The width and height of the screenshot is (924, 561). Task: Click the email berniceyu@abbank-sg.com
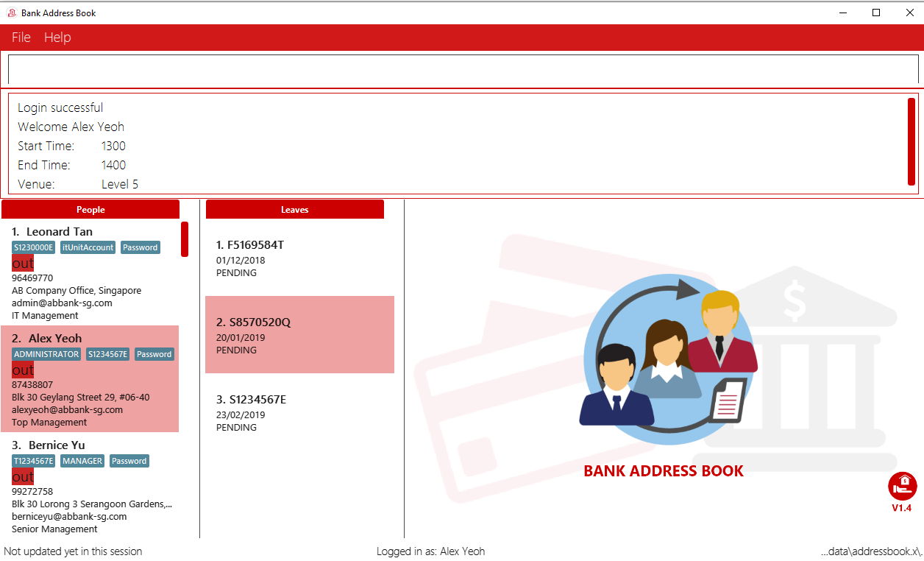pyautogui.click(x=69, y=516)
